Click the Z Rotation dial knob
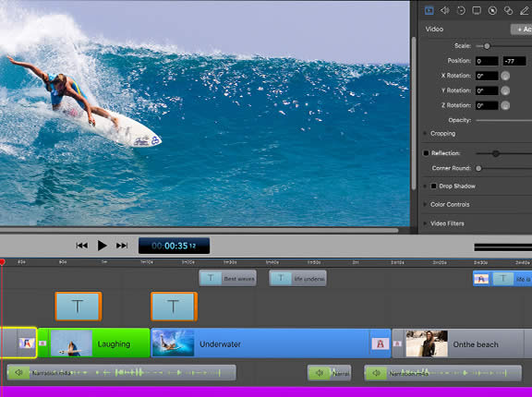The width and height of the screenshot is (532, 397). coord(505,106)
